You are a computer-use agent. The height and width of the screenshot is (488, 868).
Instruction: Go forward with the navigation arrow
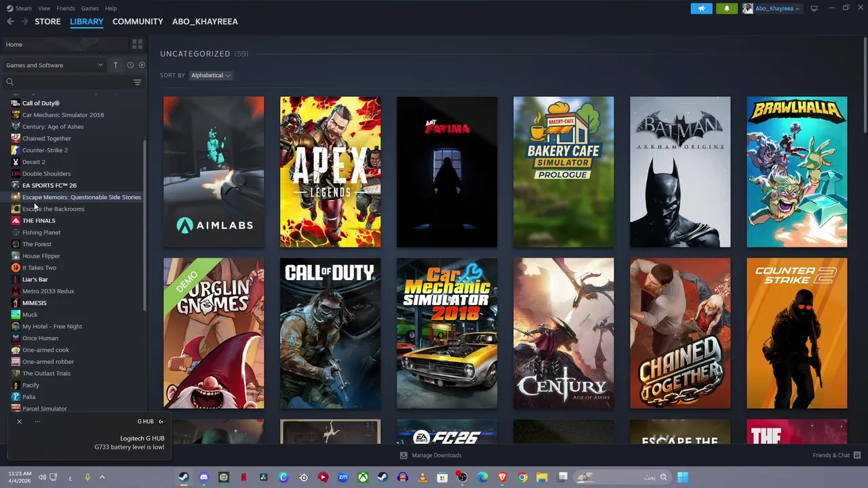[x=24, y=22]
